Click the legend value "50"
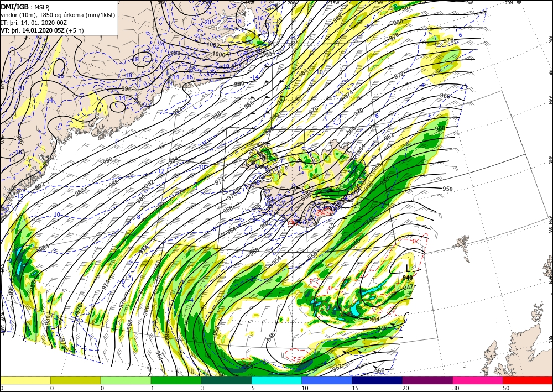The image size is (553, 392). coord(506,388)
